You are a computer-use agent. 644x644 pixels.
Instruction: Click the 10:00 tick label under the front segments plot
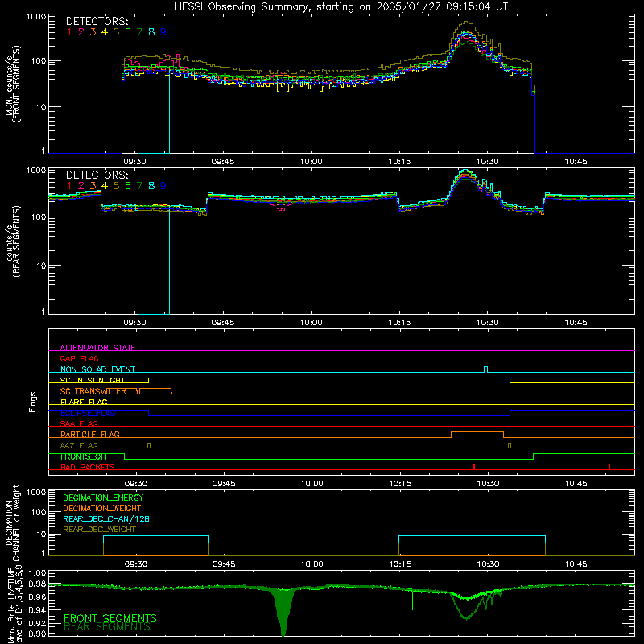[311, 162]
